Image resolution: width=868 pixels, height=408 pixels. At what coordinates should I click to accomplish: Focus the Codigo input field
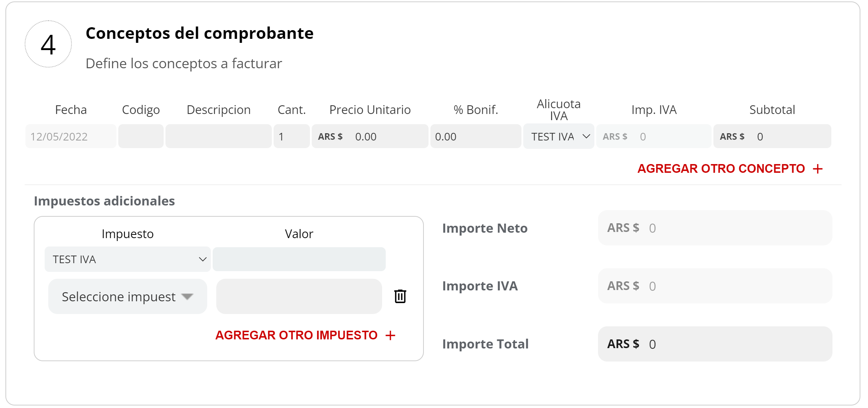pyautogui.click(x=141, y=136)
